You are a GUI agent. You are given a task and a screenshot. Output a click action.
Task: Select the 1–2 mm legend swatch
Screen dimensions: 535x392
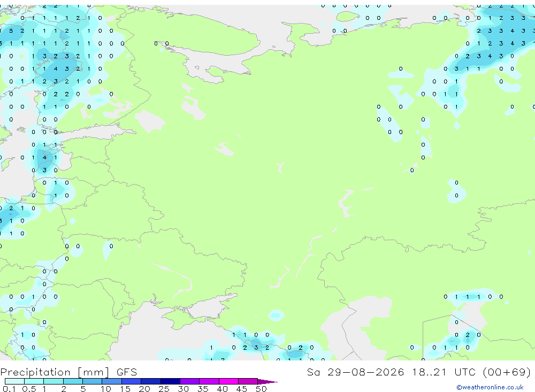coord(53,381)
